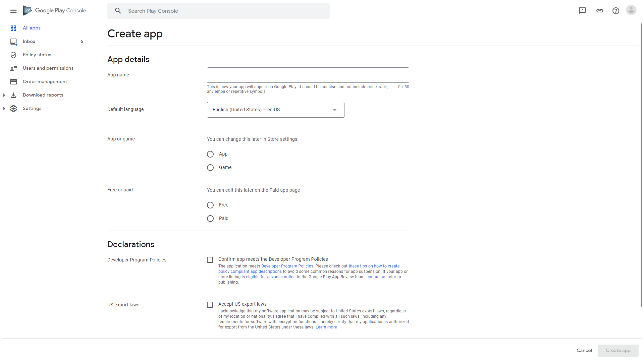
Task: Select the Game radio button
Action: (210, 168)
